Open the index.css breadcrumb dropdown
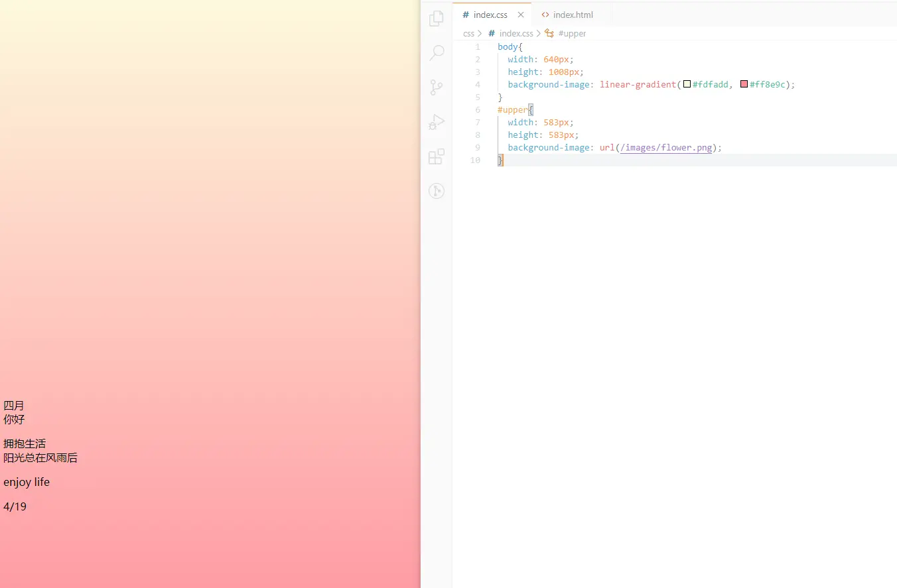 tap(516, 33)
